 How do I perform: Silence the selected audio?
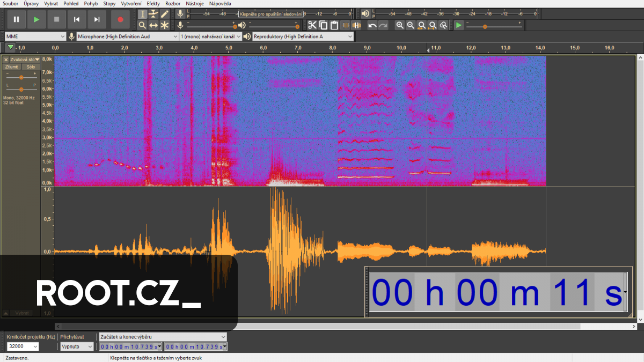coord(357,25)
